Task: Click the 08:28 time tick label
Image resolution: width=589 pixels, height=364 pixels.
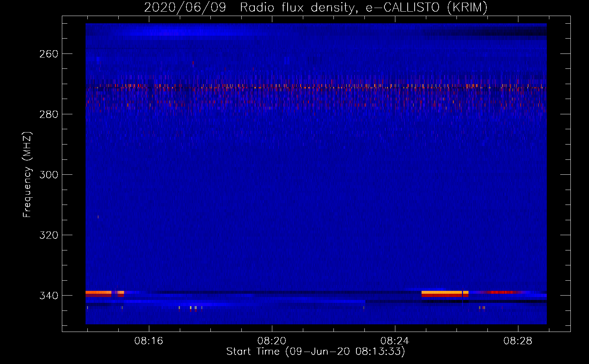Action: click(x=518, y=341)
